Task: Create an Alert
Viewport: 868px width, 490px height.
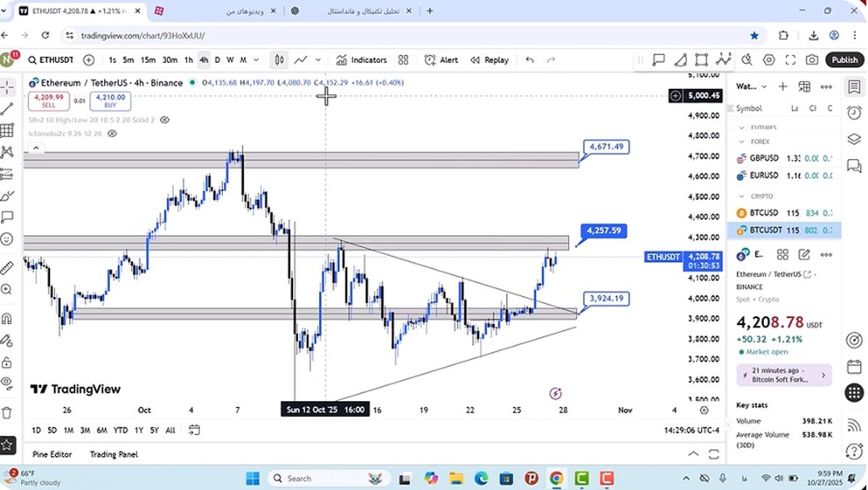Action: pyautogui.click(x=441, y=60)
